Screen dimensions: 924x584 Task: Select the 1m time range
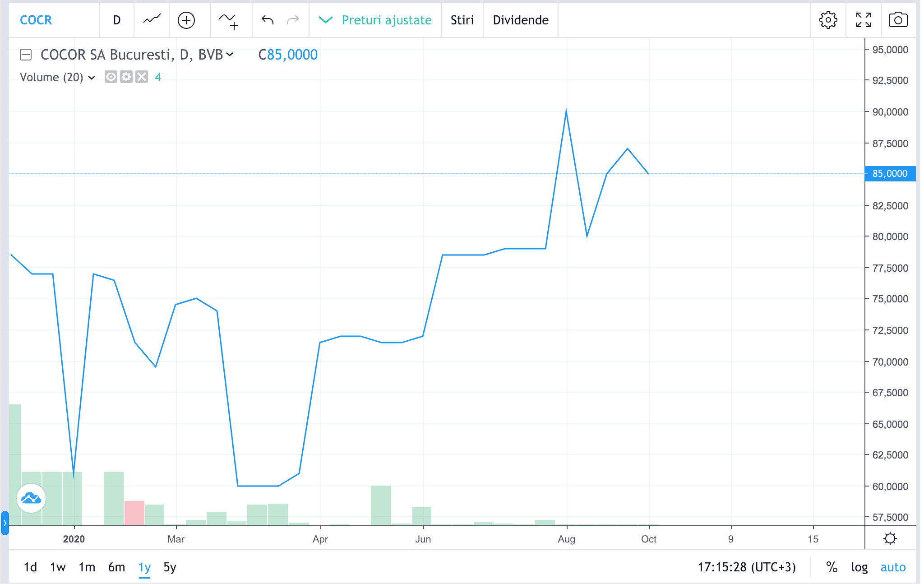(x=87, y=567)
